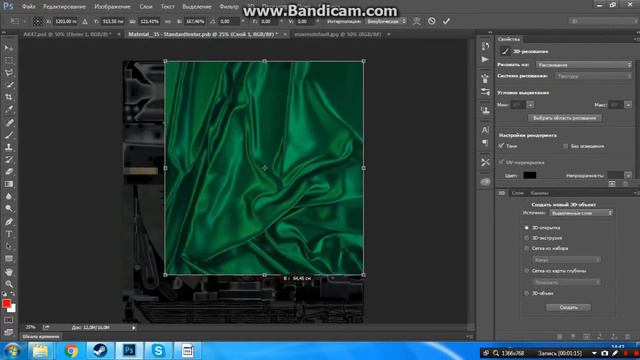Open the Файл menu
Viewport: 640px width, 360px height.
coord(28,7)
